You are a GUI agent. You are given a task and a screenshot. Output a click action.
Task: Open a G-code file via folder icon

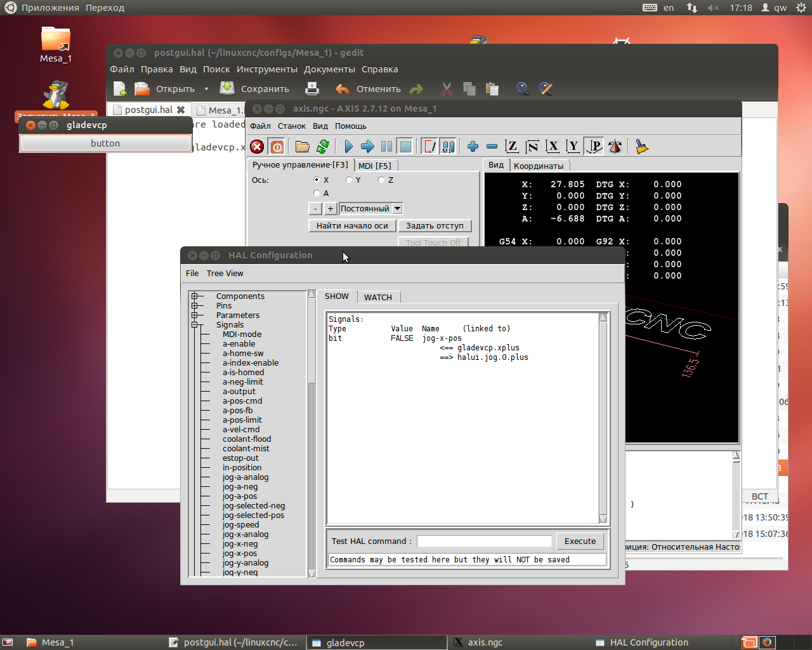(303, 147)
